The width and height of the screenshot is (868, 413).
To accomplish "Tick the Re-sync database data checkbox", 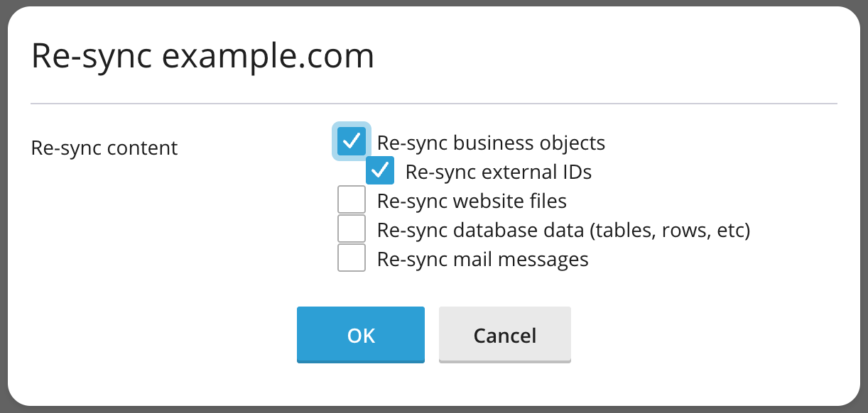I will [352, 228].
